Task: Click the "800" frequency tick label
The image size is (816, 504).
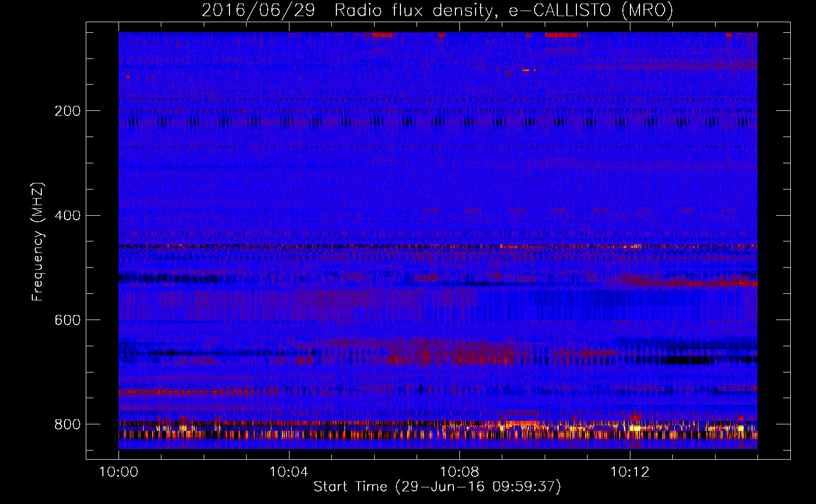Action: tap(68, 424)
